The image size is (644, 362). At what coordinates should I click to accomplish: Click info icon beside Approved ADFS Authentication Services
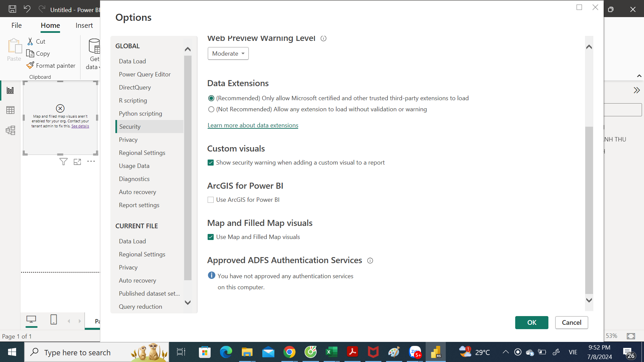370,261
